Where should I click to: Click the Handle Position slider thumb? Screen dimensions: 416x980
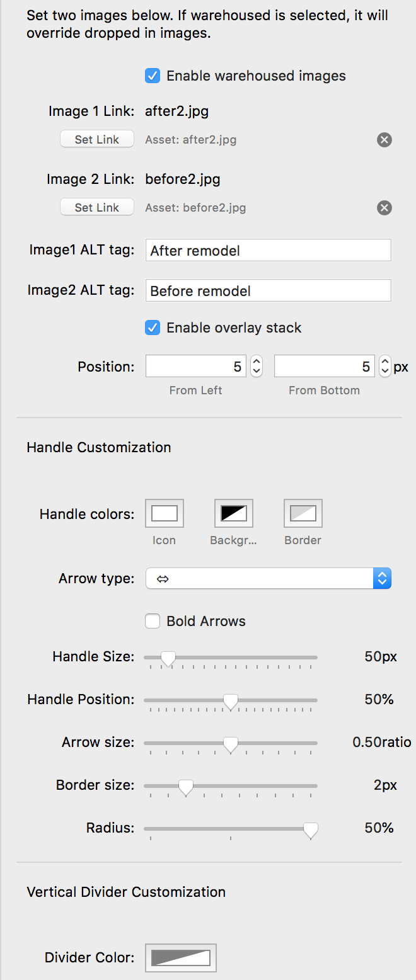(x=231, y=701)
